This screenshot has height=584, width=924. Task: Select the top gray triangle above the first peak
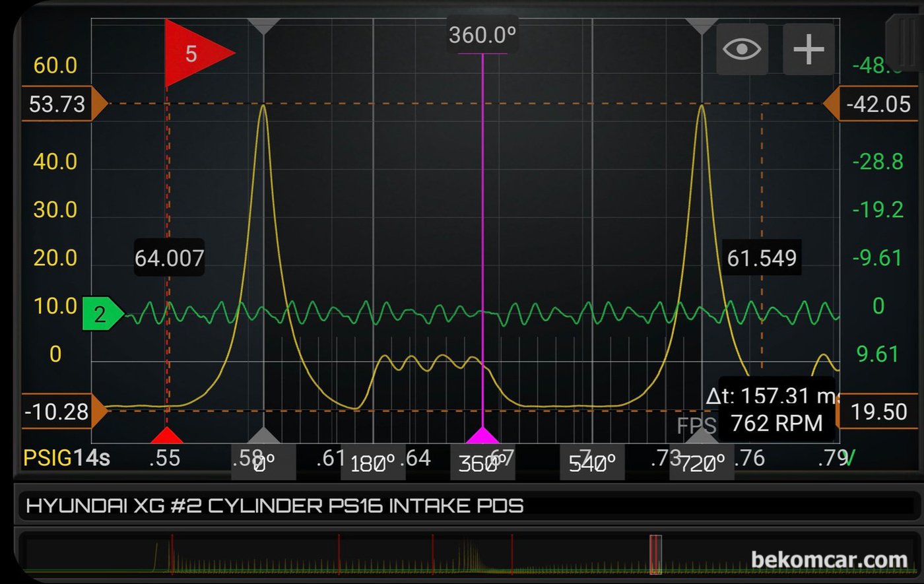pos(264,26)
